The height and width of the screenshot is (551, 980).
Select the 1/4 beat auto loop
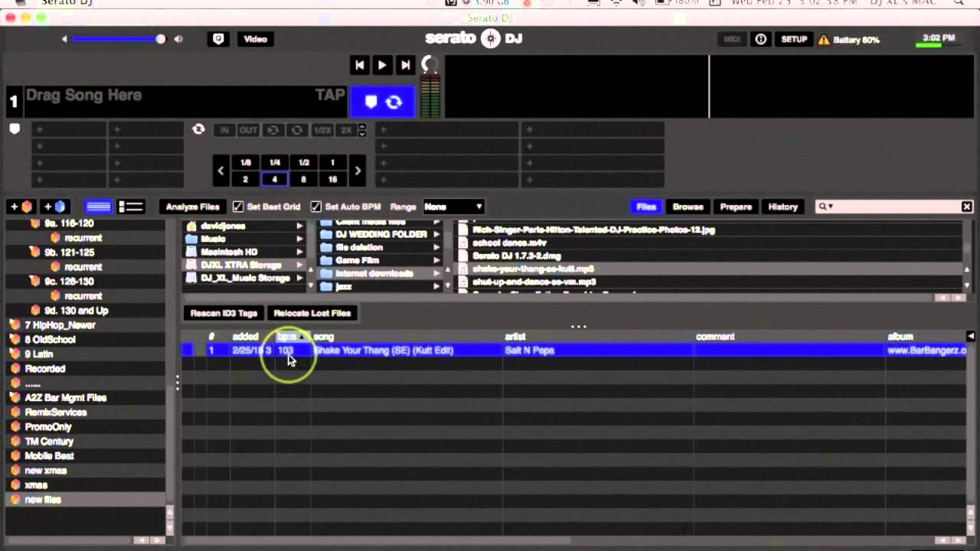(275, 163)
